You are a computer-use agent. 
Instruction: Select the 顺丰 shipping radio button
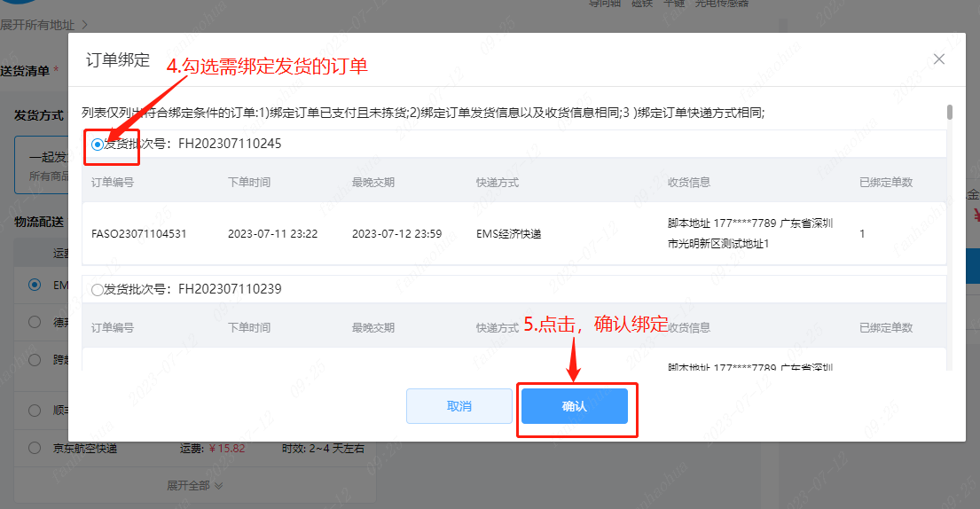pos(35,411)
